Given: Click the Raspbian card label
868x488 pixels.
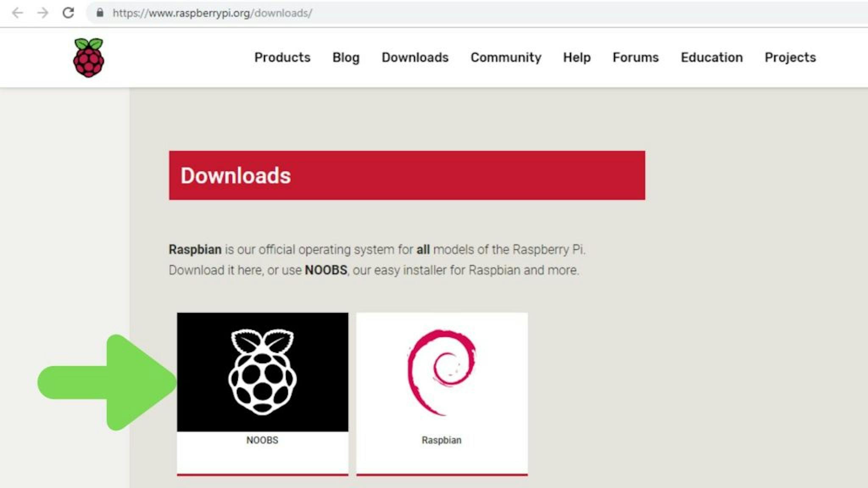Looking at the screenshot, I should [x=442, y=440].
